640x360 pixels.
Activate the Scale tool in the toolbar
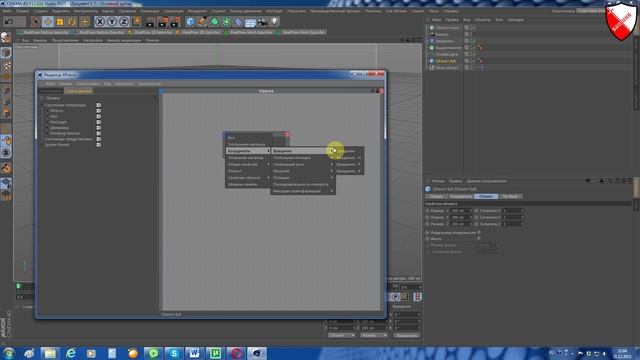click(x=60, y=21)
